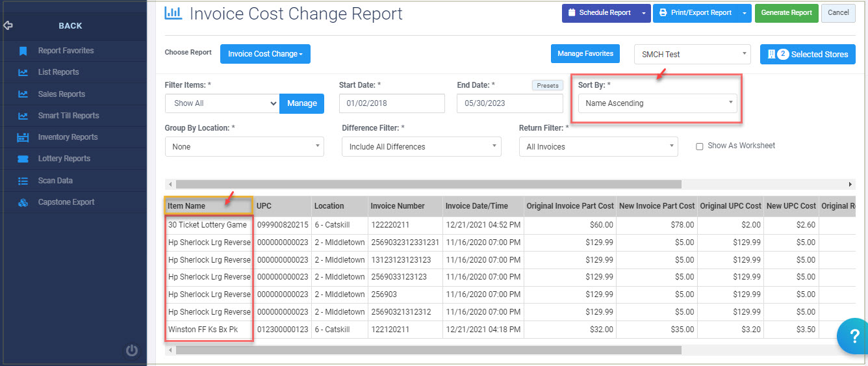Click the Invoice Number column header

(405, 206)
